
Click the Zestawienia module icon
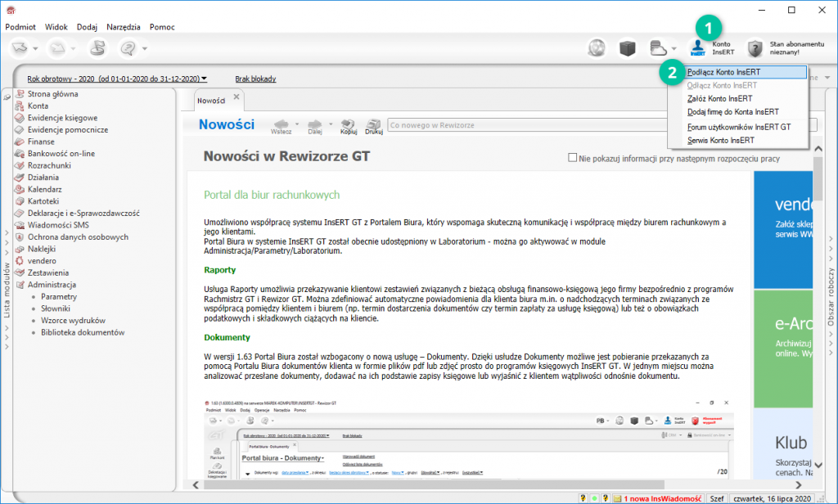20,272
